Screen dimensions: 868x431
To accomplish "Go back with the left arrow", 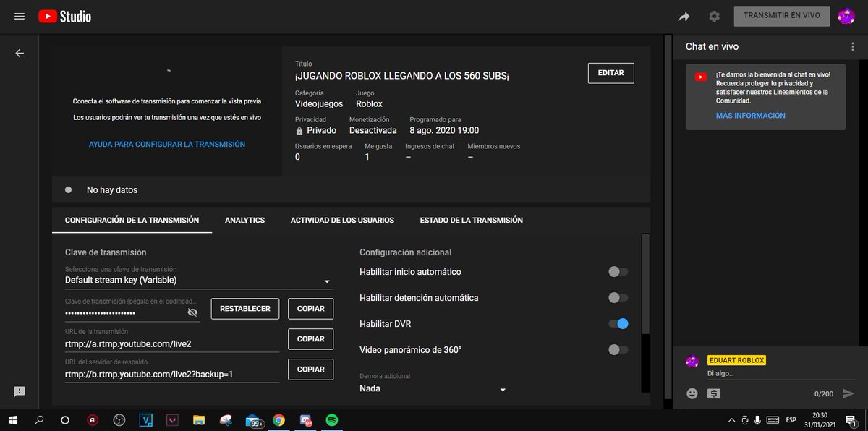I will [x=20, y=53].
